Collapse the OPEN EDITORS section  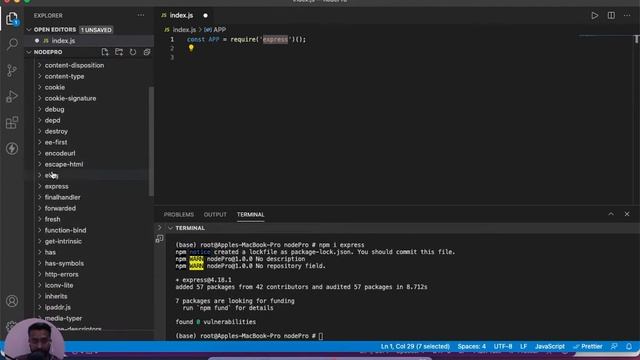click(29, 29)
